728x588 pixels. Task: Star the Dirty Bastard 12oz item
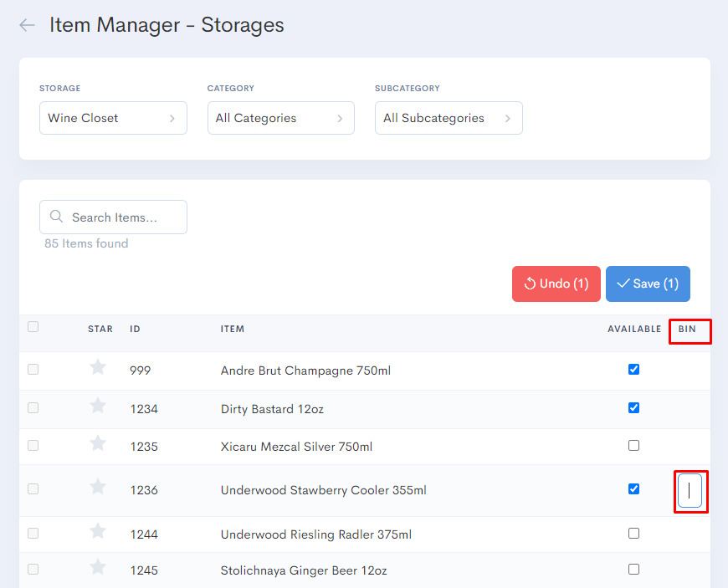(97, 406)
